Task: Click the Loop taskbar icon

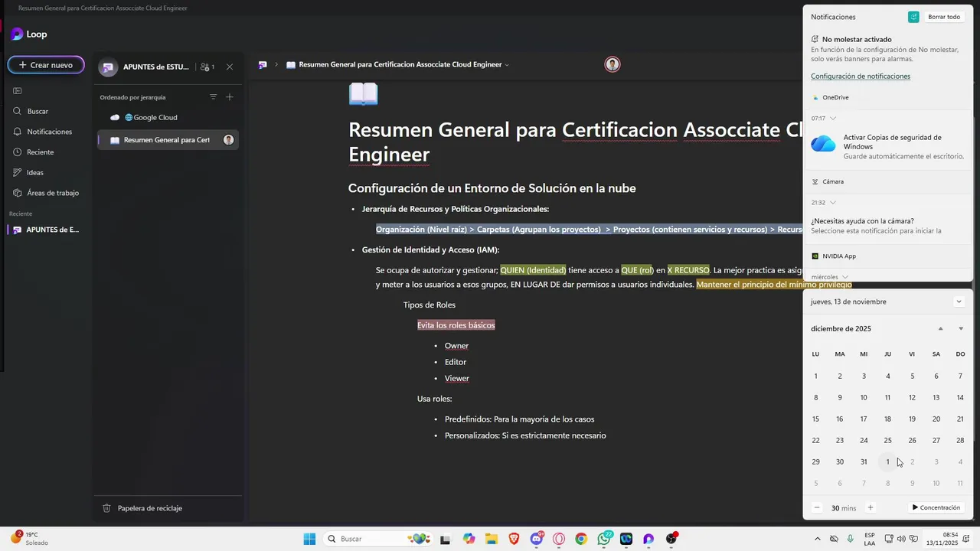Action: pyautogui.click(x=648, y=539)
